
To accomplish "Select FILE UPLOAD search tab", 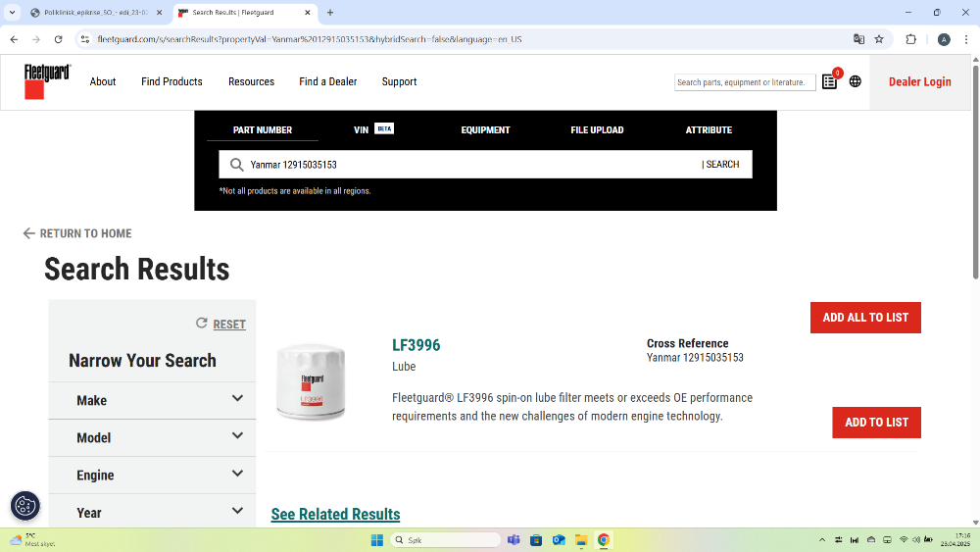I will [x=597, y=130].
